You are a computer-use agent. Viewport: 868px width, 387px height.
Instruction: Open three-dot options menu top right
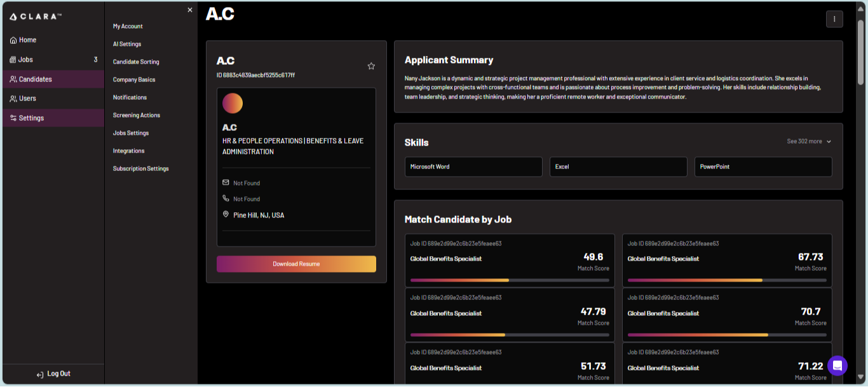(834, 19)
